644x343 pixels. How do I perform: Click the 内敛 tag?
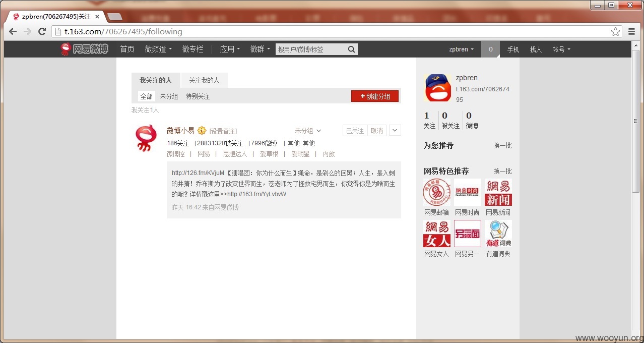(329, 154)
